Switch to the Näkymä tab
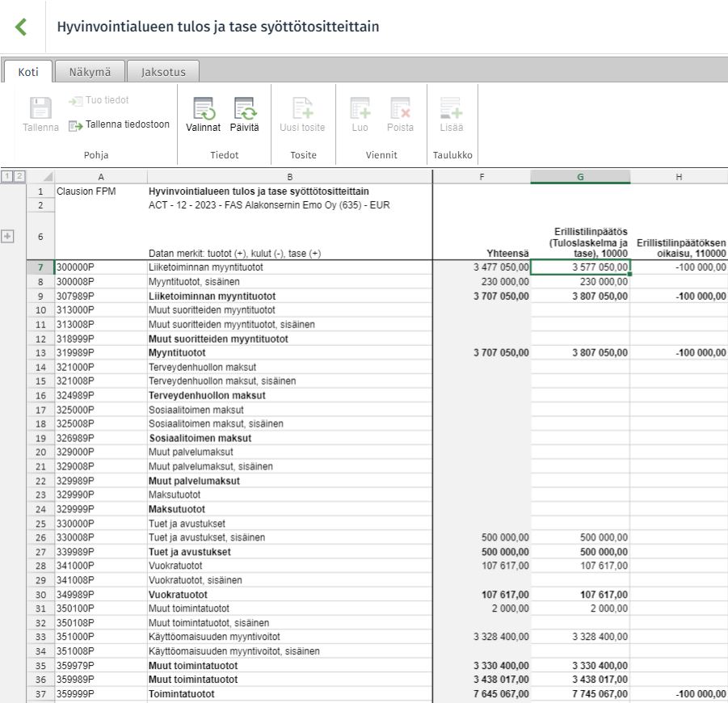Viewport: 728px width, 703px height. (x=90, y=72)
